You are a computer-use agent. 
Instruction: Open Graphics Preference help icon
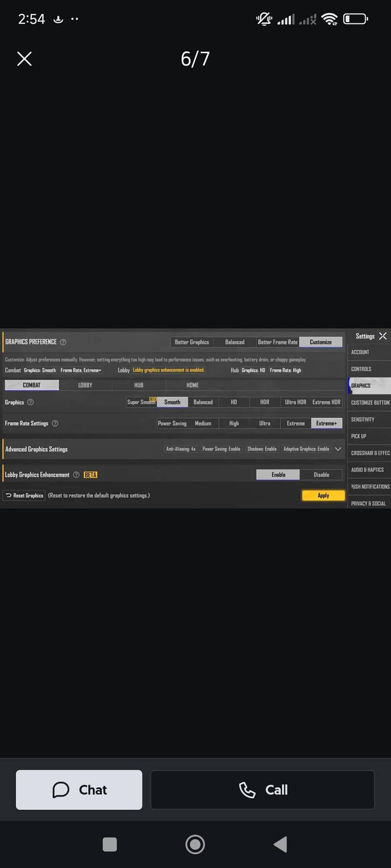(x=63, y=342)
